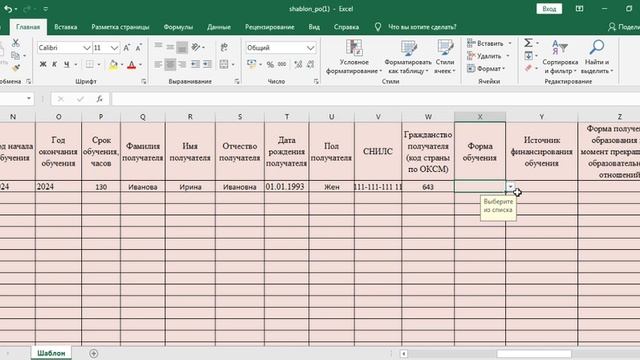Apply yellow fill color bucket
Image resolution: width=640 pixels, height=360 pixels.
tap(113, 64)
